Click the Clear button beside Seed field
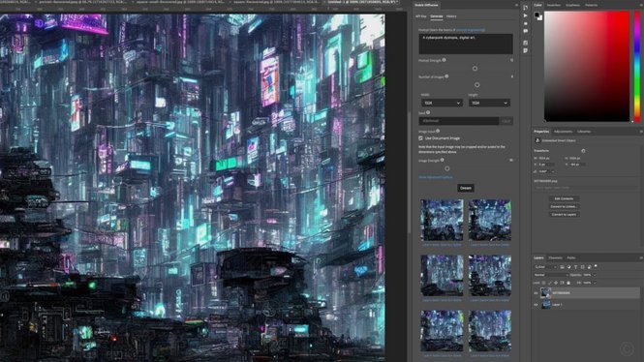Image resolution: width=644 pixels, height=362 pixels. tap(506, 121)
